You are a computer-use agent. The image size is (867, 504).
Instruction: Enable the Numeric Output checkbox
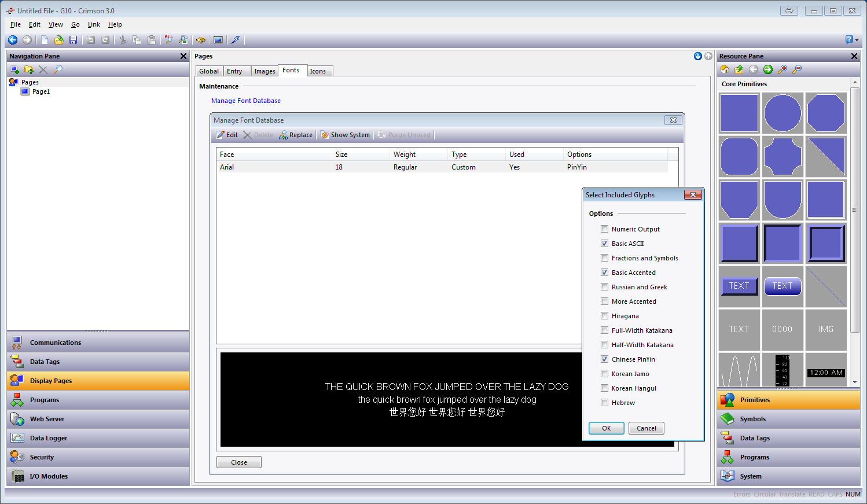pos(604,229)
